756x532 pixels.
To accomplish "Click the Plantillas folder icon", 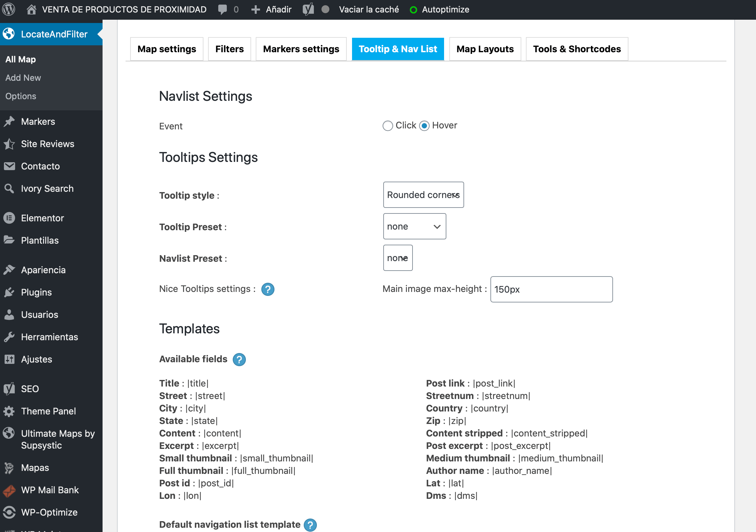I will pos(9,240).
